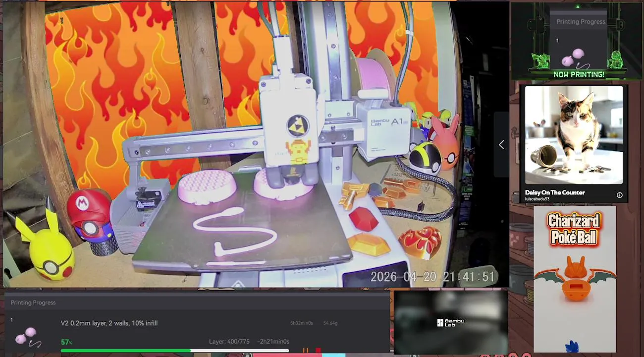Screen dimensions: 644x357
Task: Click the Printing Progress header in bottom panel
Action: click(x=33, y=302)
